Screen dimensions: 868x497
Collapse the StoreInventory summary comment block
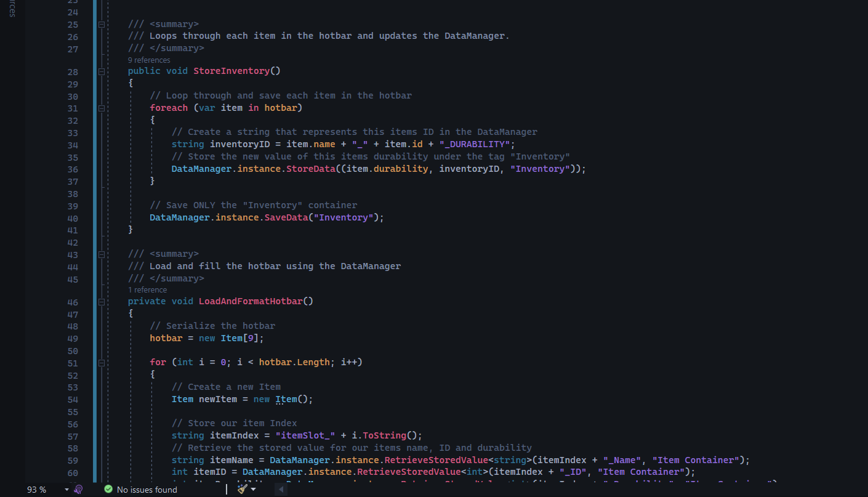[102, 24]
